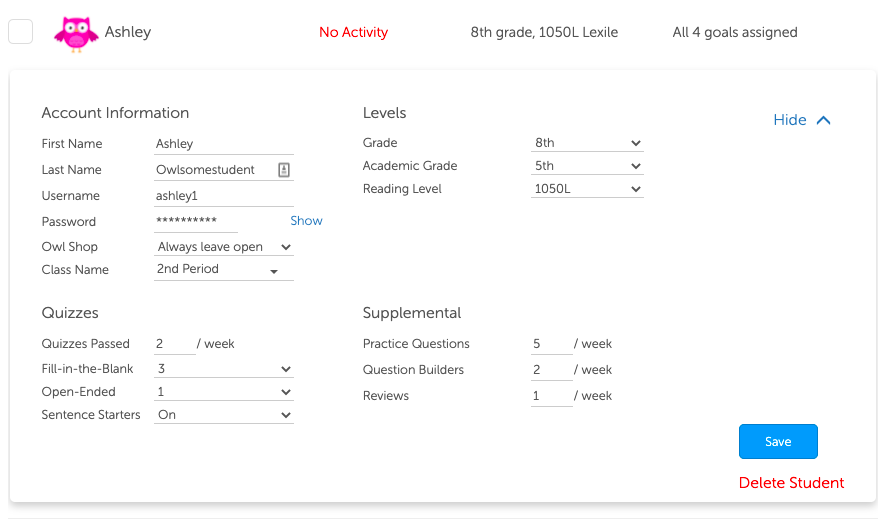Choose a Class Name from the dropdown
894x520 pixels.
[224, 270]
